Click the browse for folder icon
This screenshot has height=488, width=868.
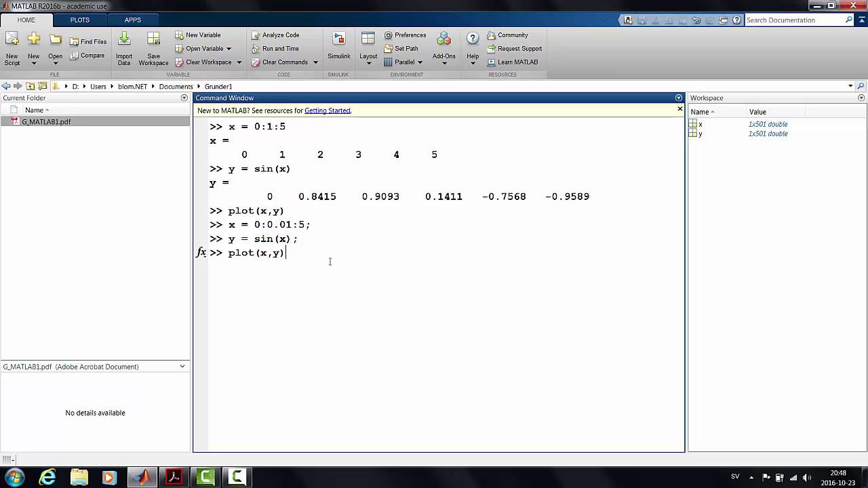pos(42,86)
